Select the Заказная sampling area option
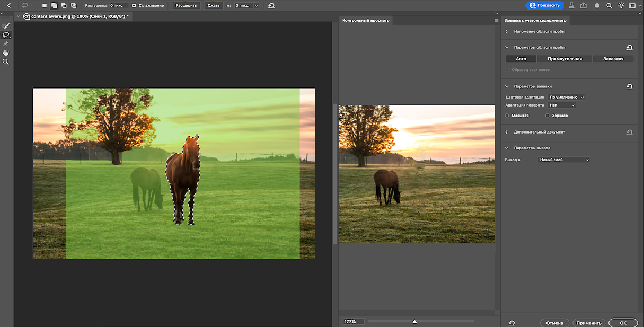 613,59
